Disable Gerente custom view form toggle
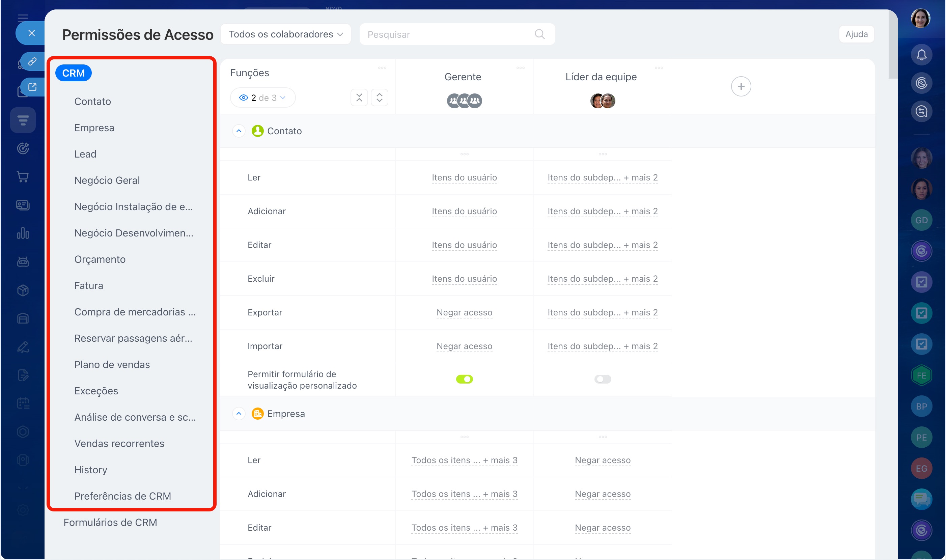 [464, 379]
